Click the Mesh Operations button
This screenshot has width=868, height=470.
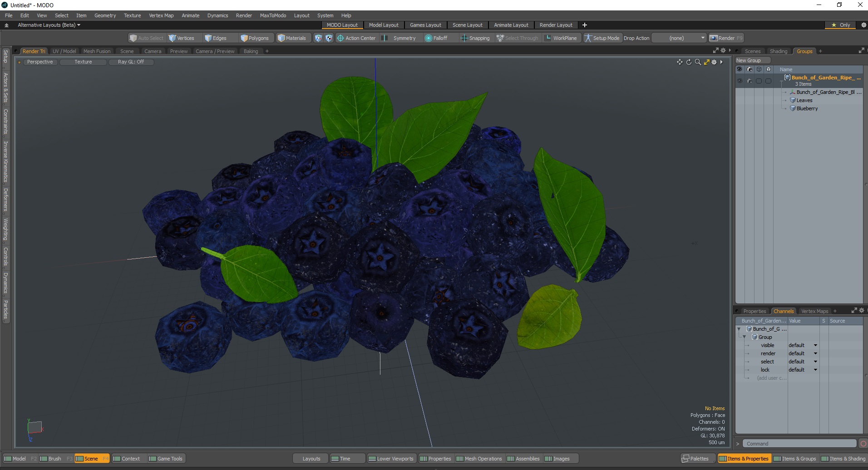[x=479, y=459]
